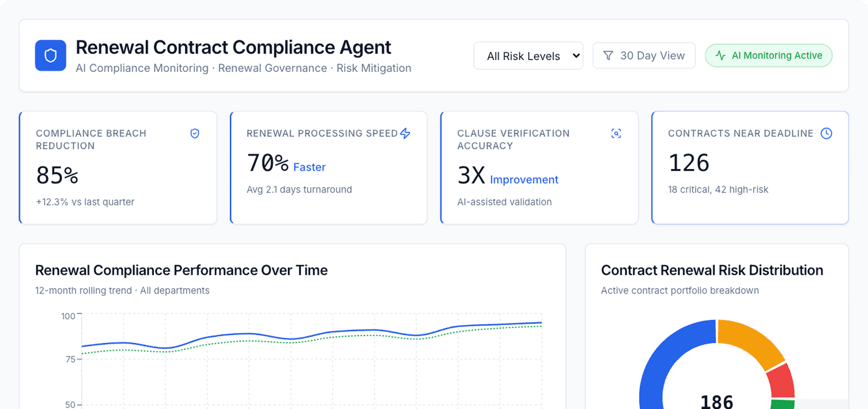This screenshot has height=409, width=868.
Task: Click the blue shield app logo
Action: coord(50,56)
